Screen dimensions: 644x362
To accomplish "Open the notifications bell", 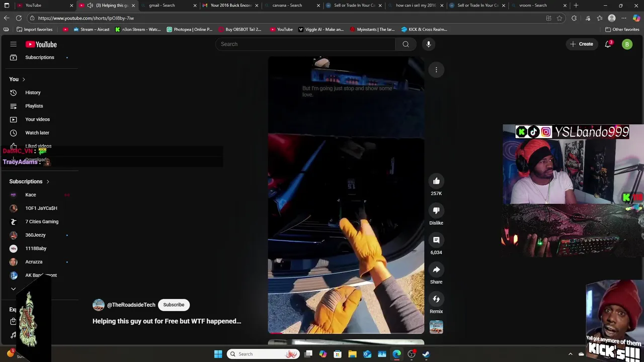I will coord(608,44).
